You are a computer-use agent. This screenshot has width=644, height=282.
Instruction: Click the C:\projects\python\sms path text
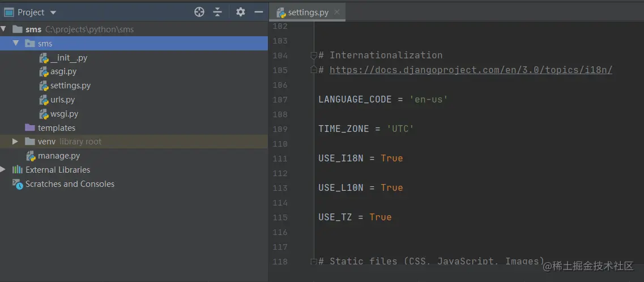[x=89, y=29]
